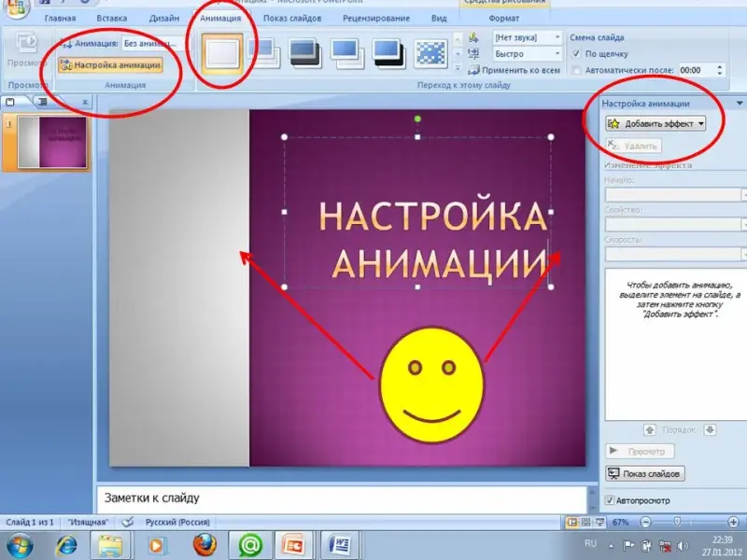Click the spell check status bar icon

tap(128, 523)
